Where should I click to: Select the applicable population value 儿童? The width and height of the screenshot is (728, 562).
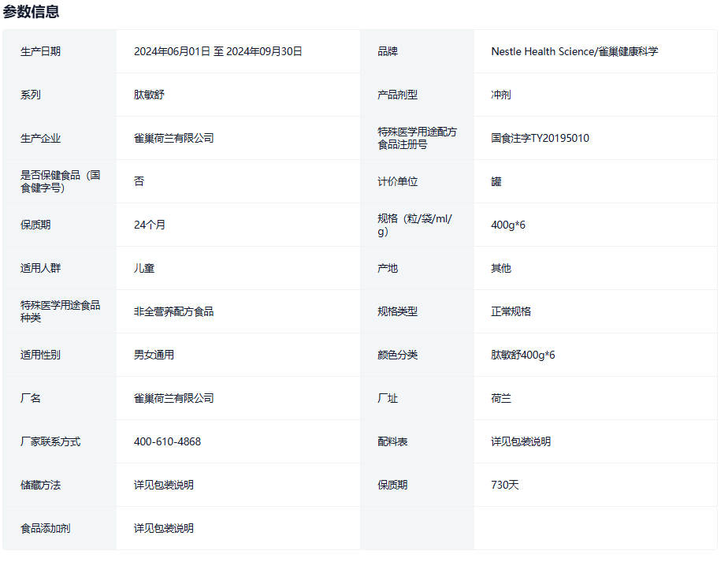(144, 268)
